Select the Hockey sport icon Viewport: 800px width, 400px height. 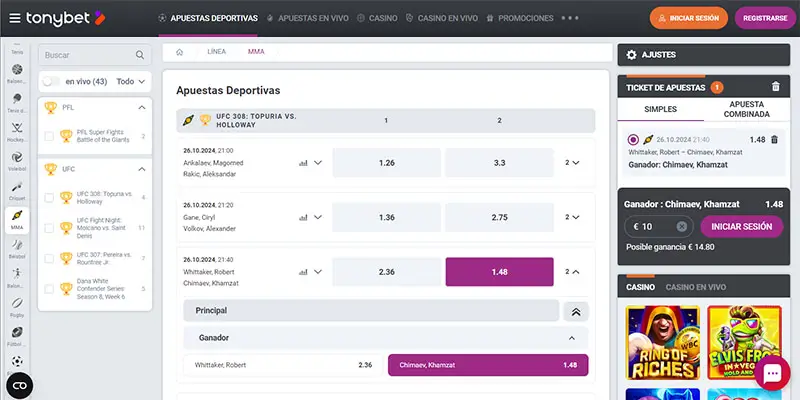coord(17,128)
